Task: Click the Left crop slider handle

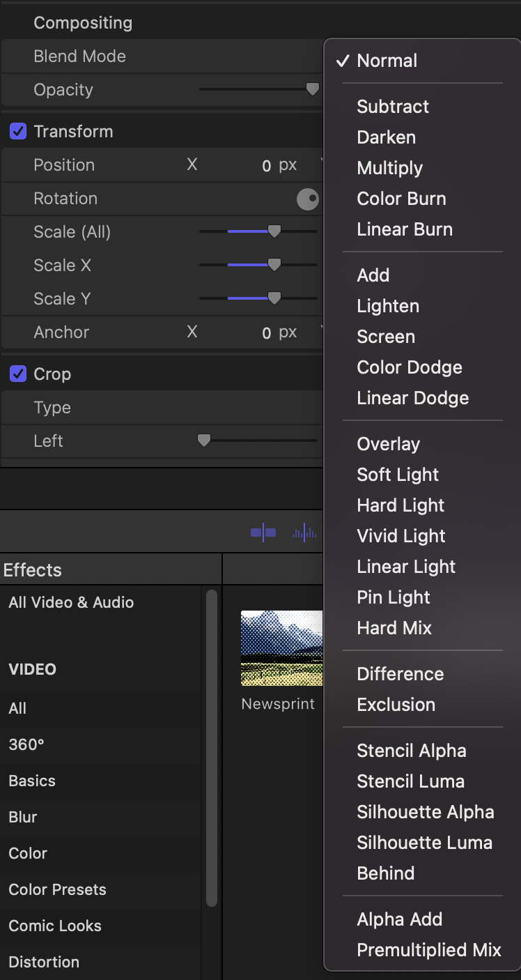Action: pyautogui.click(x=203, y=441)
